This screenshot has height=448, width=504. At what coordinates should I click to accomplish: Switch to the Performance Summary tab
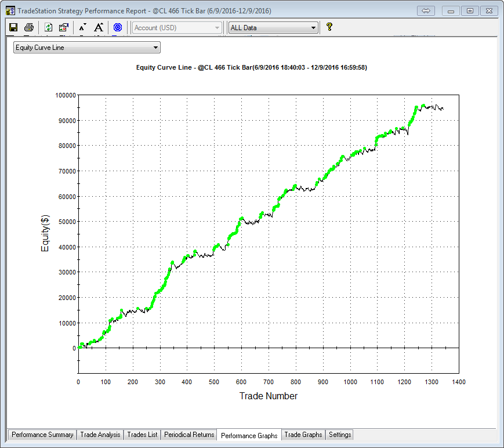coord(42,435)
